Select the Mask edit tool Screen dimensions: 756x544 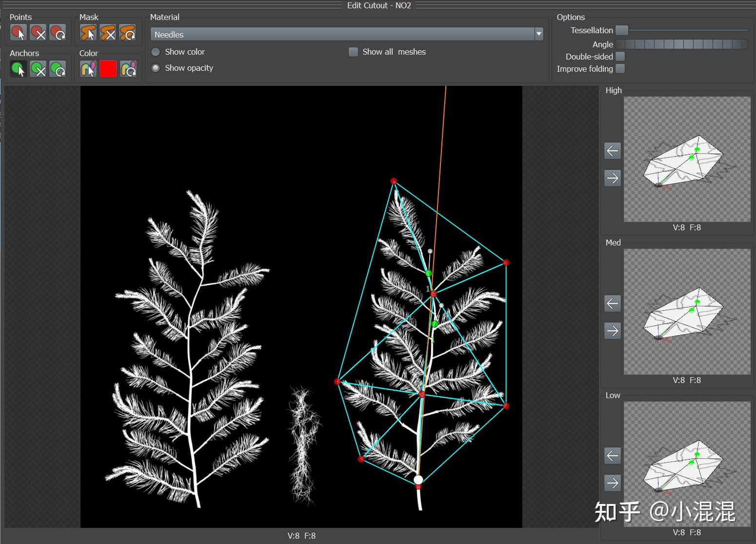[88, 33]
